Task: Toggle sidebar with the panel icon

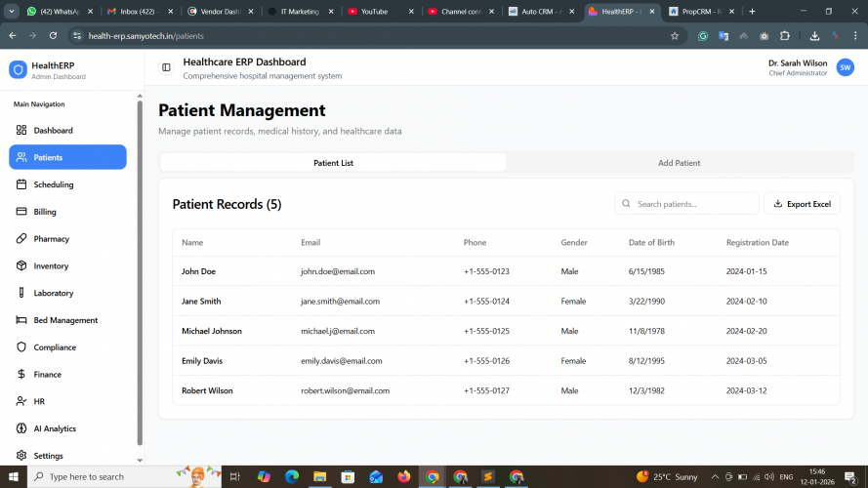Action: tap(166, 67)
